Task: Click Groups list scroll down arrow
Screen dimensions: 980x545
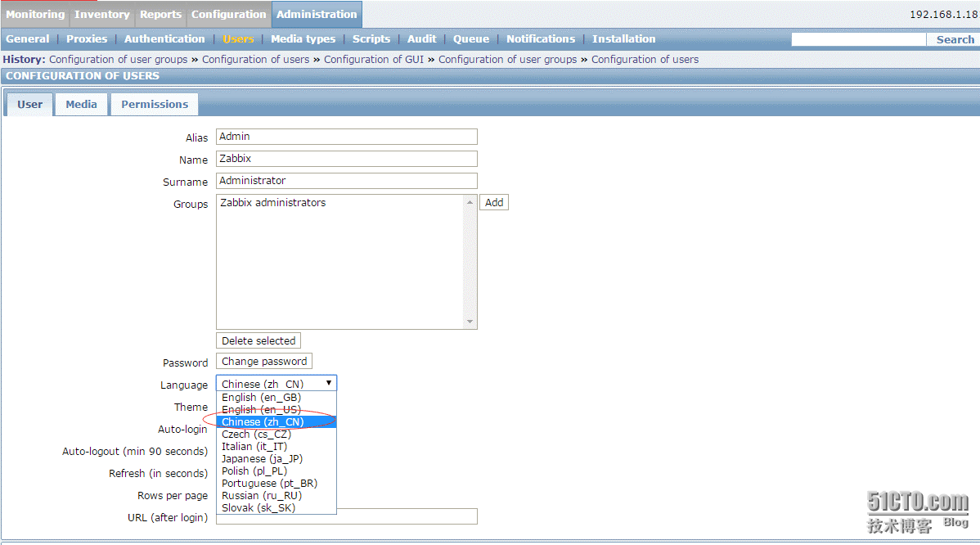Action: 470,322
